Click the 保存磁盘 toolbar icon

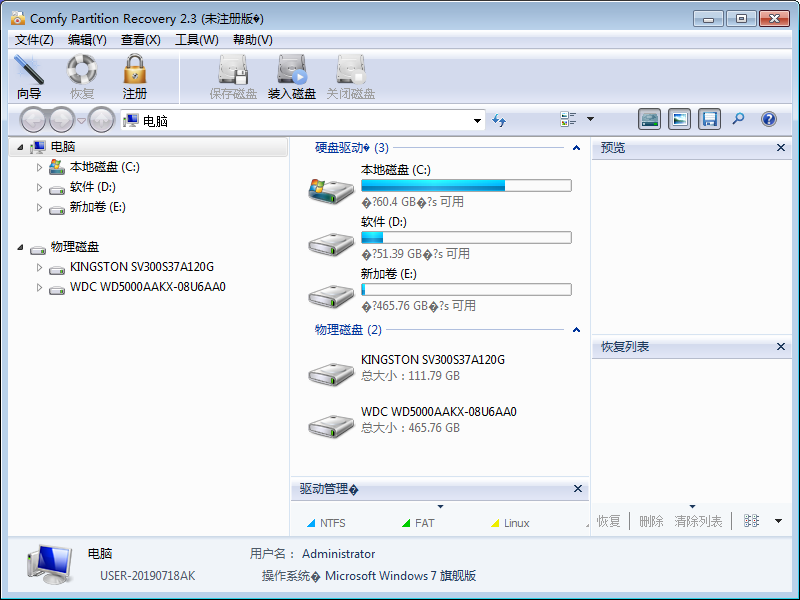point(233,77)
